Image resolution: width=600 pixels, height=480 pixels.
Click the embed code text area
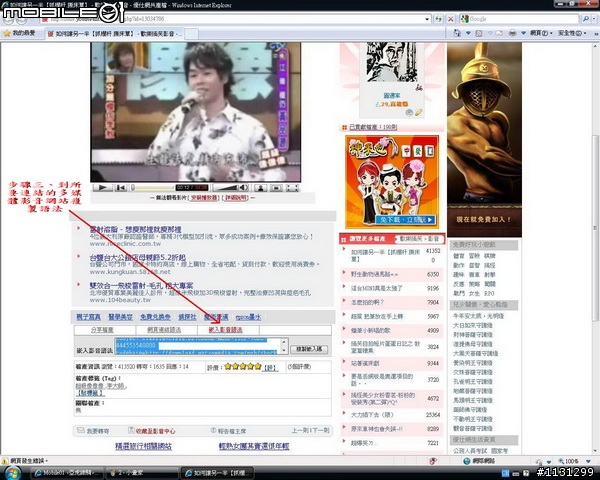coord(198,346)
